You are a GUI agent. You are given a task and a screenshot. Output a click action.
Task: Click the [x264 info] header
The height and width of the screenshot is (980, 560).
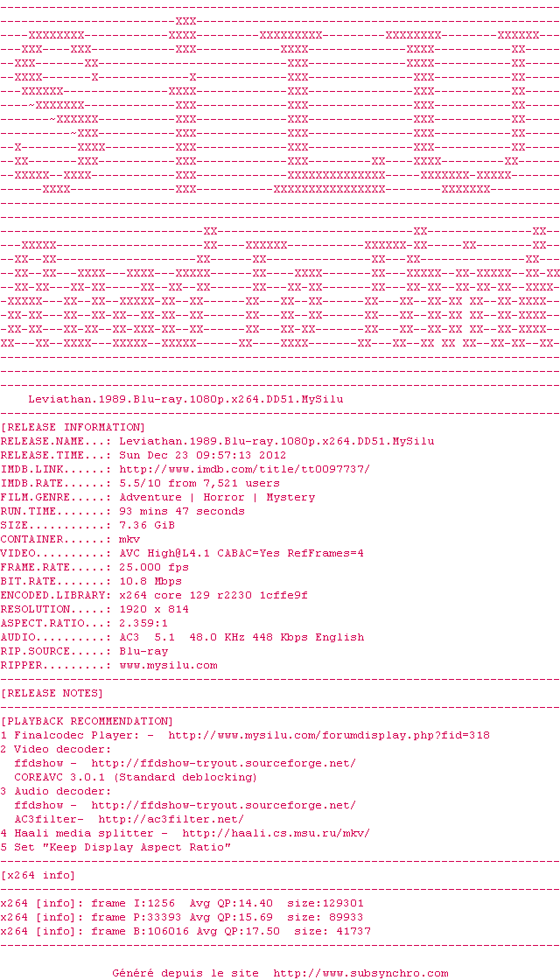[x=42, y=875]
